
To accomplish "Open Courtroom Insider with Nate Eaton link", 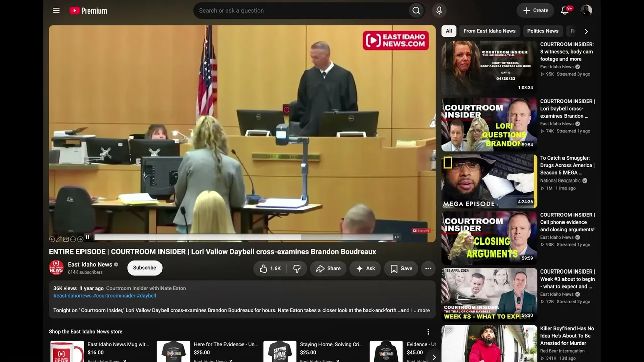I will [x=146, y=288].
